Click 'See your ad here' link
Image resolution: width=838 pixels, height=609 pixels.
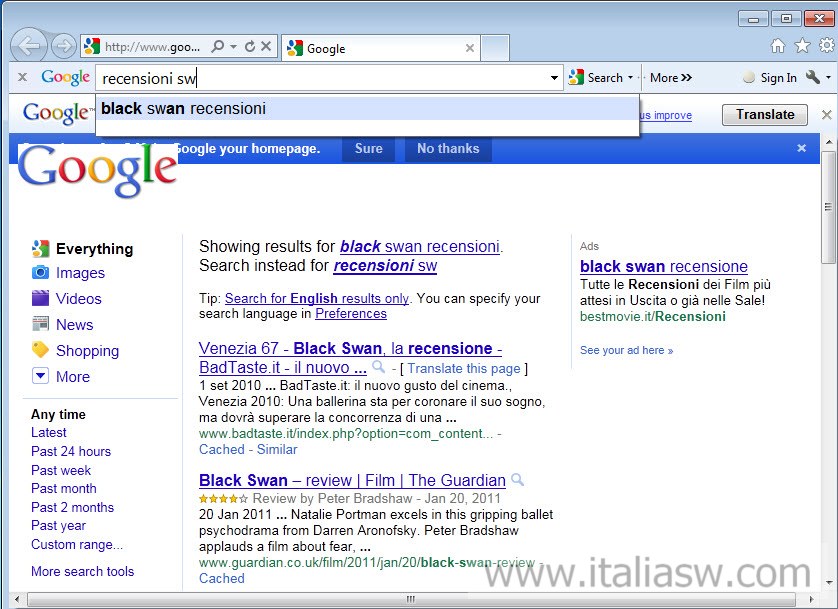click(x=626, y=350)
